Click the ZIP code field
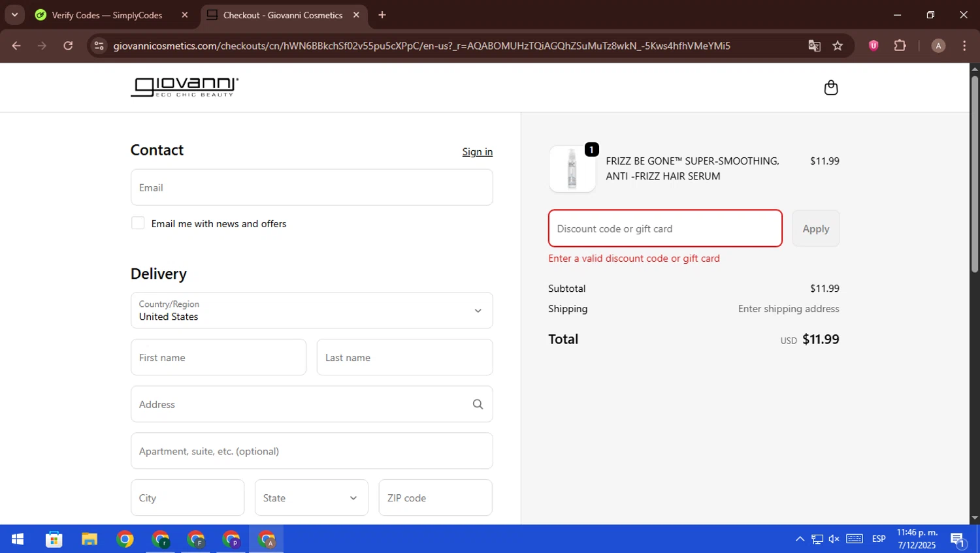The image size is (980, 553). (436, 498)
